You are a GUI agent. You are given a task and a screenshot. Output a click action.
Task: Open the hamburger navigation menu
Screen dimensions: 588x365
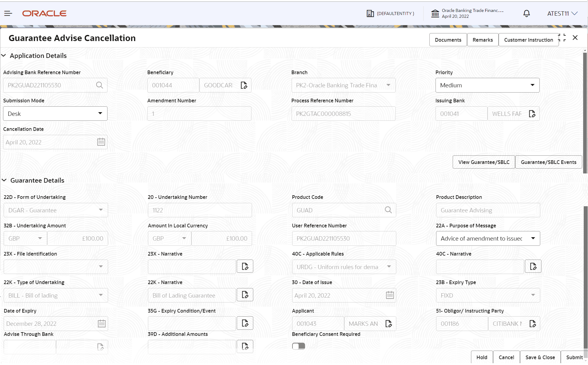[8, 13]
